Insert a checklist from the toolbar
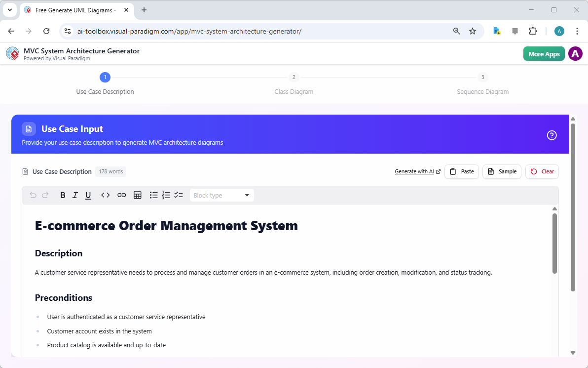588x368 pixels. coord(179,195)
